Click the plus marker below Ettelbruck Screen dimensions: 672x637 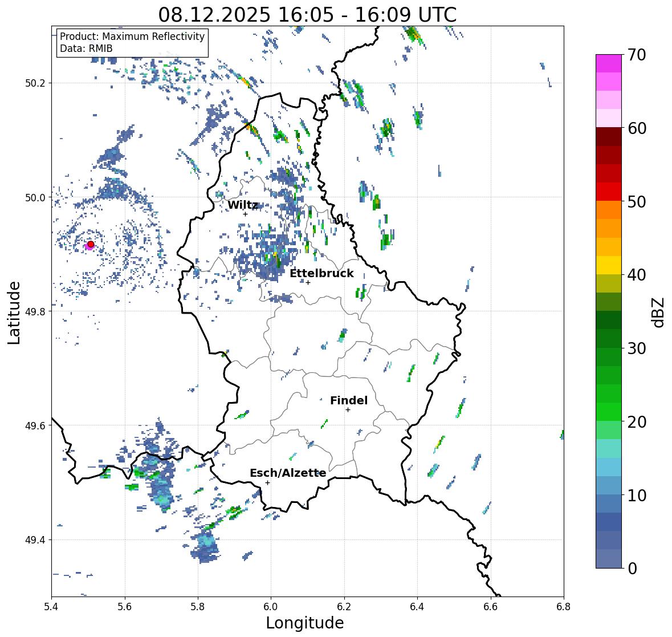pos(308,282)
